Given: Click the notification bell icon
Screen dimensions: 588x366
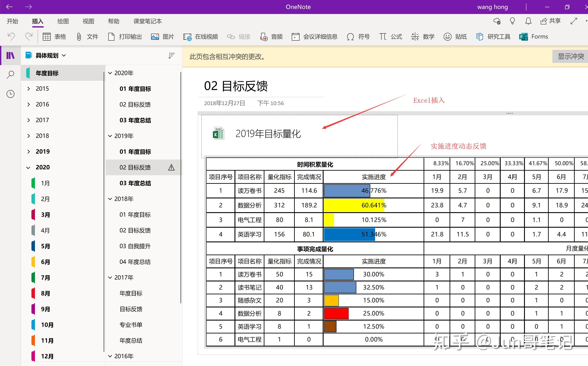Looking at the screenshot, I should [528, 21].
